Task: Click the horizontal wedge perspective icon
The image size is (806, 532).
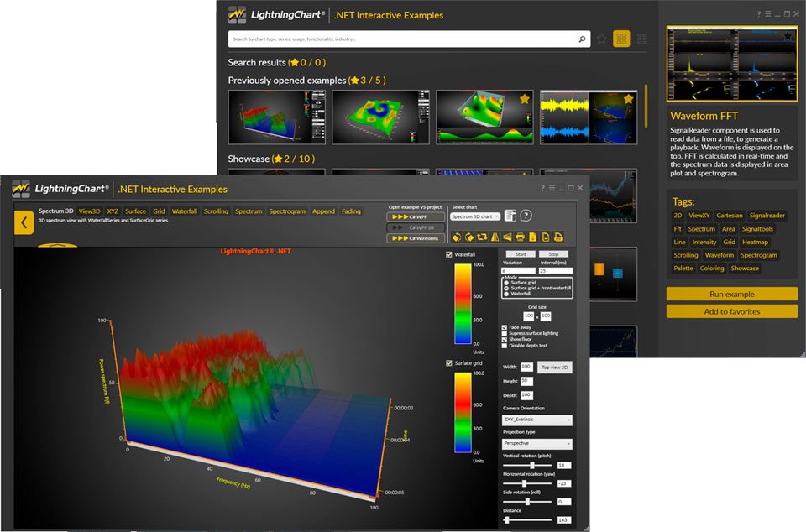Action: pos(507,237)
